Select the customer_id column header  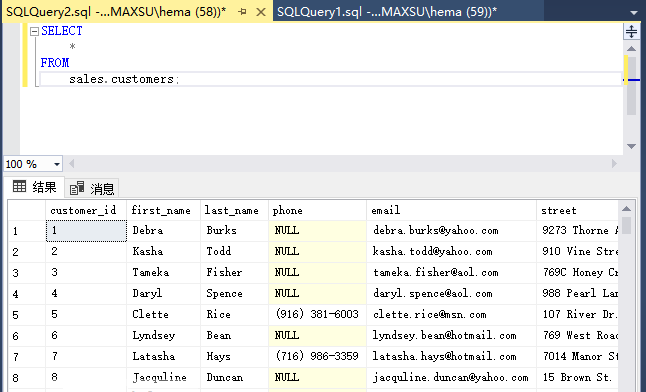click(86, 210)
